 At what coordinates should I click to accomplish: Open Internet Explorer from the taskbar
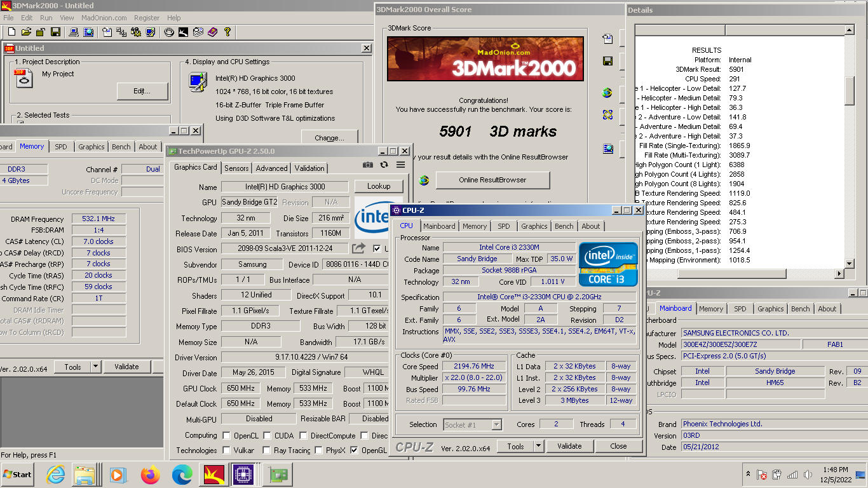coord(56,475)
